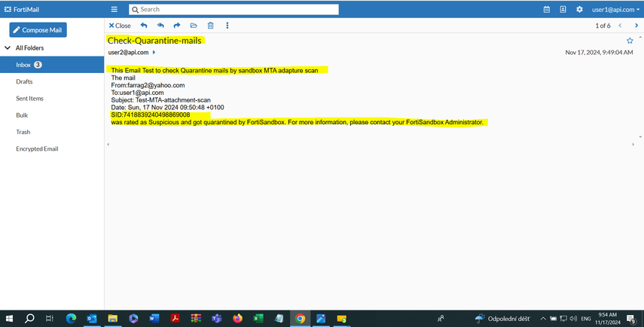Click the Reply All icon
Image resolution: width=644 pixels, height=327 pixels.
(160, 26)
